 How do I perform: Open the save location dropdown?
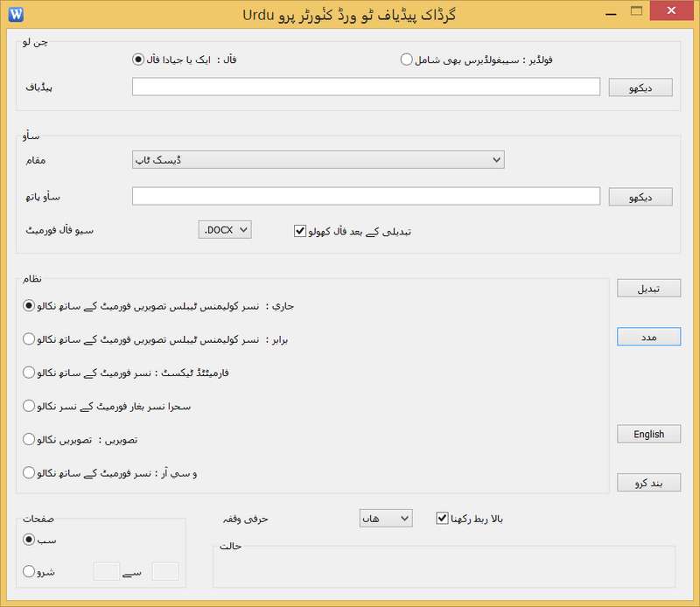click(x=318, y=159)
